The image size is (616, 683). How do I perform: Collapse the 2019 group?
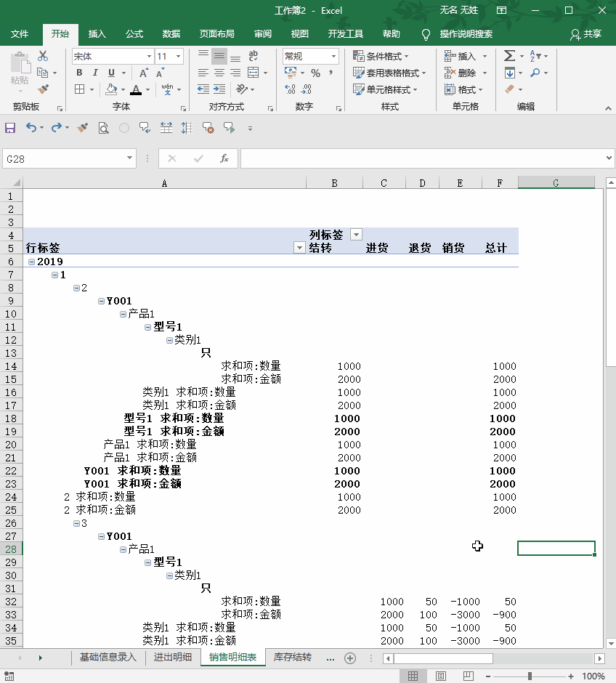coord(31,262)
